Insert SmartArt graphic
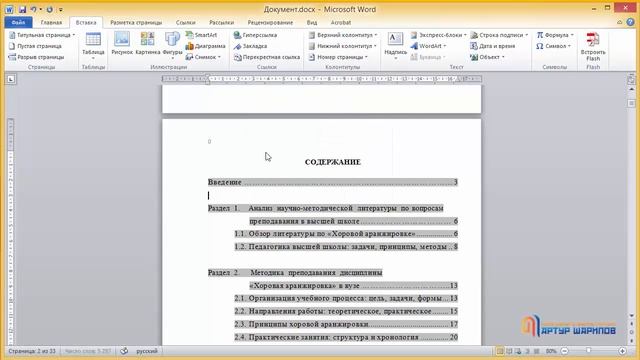This screenshot has width=640, height=360. point(201,35)
